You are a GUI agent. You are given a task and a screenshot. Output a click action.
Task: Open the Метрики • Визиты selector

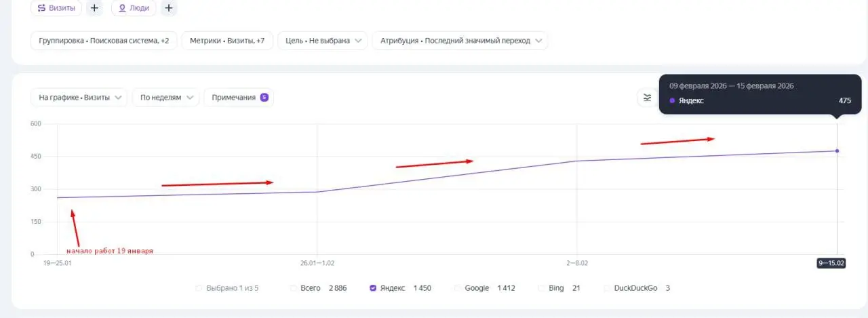[227, 41]
